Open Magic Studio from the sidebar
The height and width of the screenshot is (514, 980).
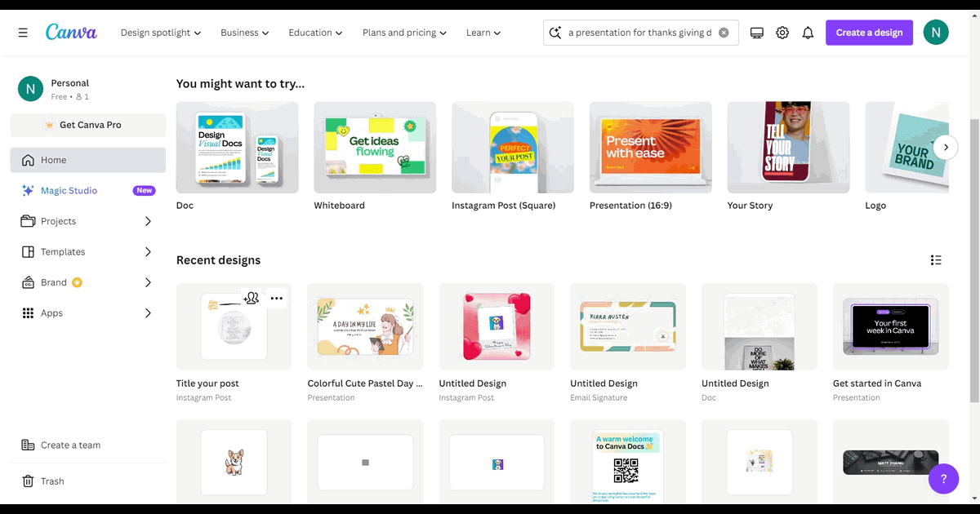tap(88, 191)
